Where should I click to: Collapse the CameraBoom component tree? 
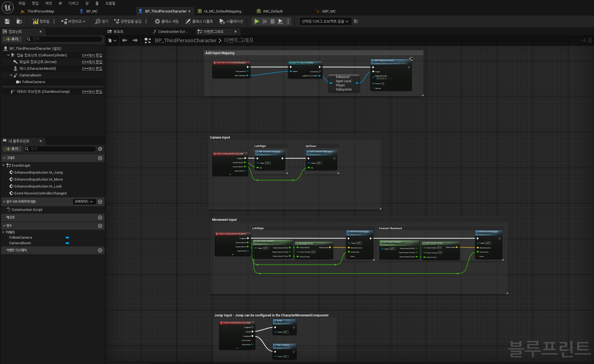[11, 75]
